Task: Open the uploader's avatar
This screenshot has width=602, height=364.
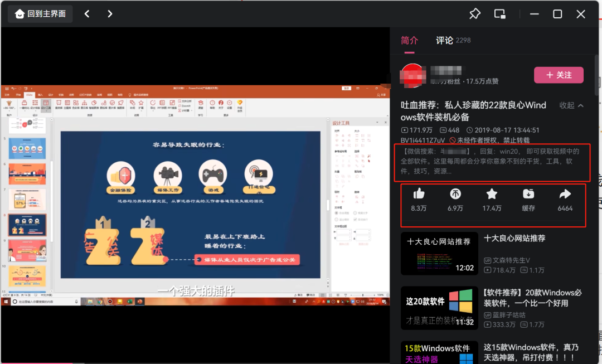Action: click(x=413, y=76)
